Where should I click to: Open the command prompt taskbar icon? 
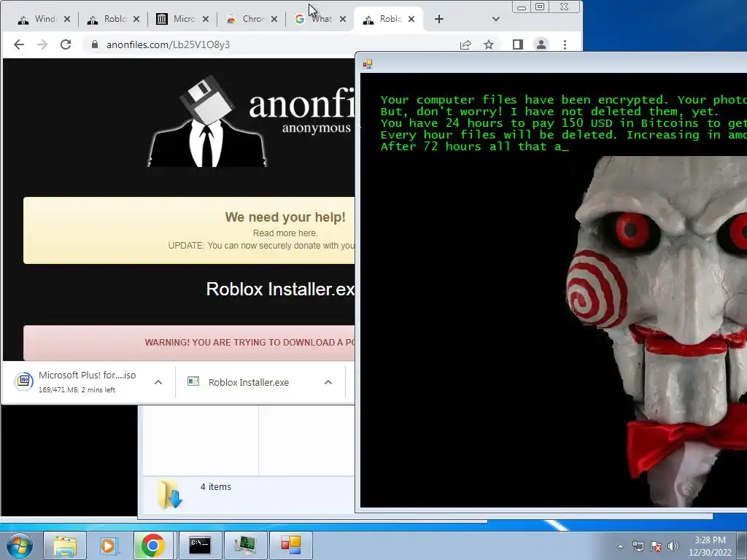coord(200,545)
